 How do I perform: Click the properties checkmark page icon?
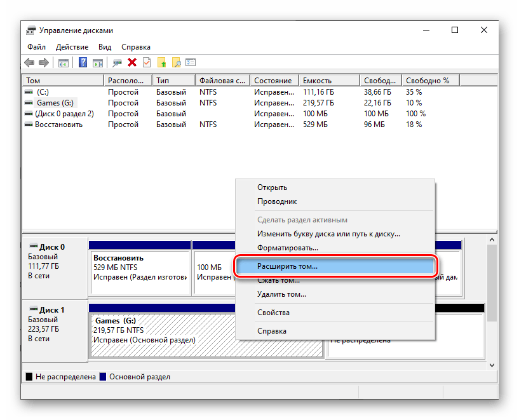pyautogui.click(x=147, y=62)
